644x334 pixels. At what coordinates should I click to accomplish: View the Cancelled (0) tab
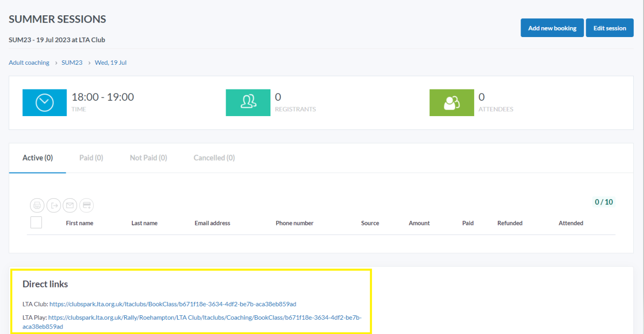coord(214,158)
